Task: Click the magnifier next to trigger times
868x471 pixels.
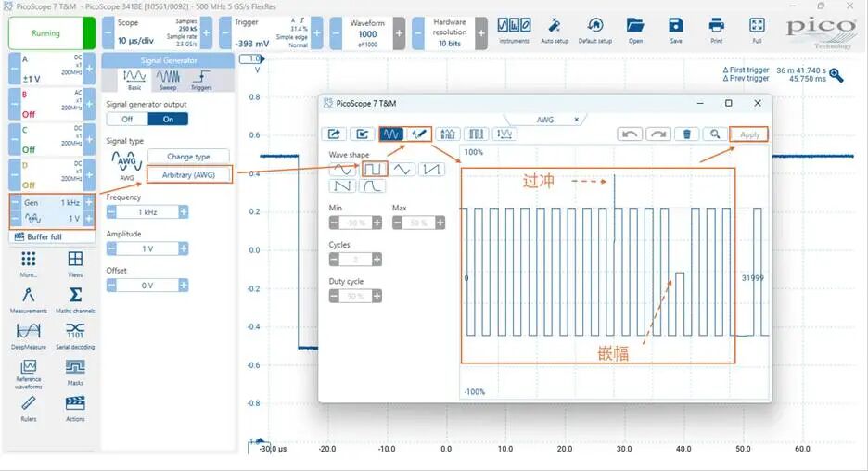Action: 836,75
